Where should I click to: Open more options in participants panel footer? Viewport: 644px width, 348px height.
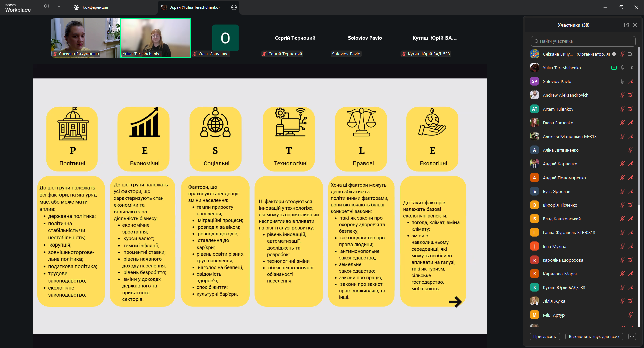point(632,336)
